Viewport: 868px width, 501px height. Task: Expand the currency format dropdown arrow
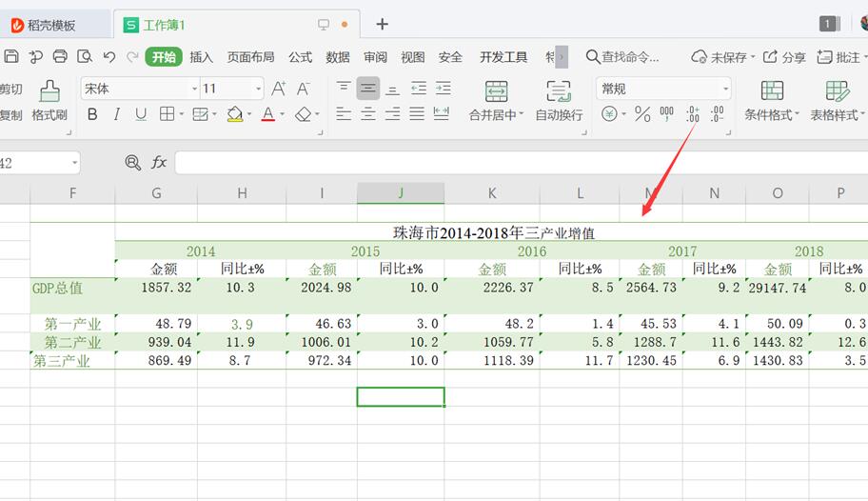click(x=624, y=114)
